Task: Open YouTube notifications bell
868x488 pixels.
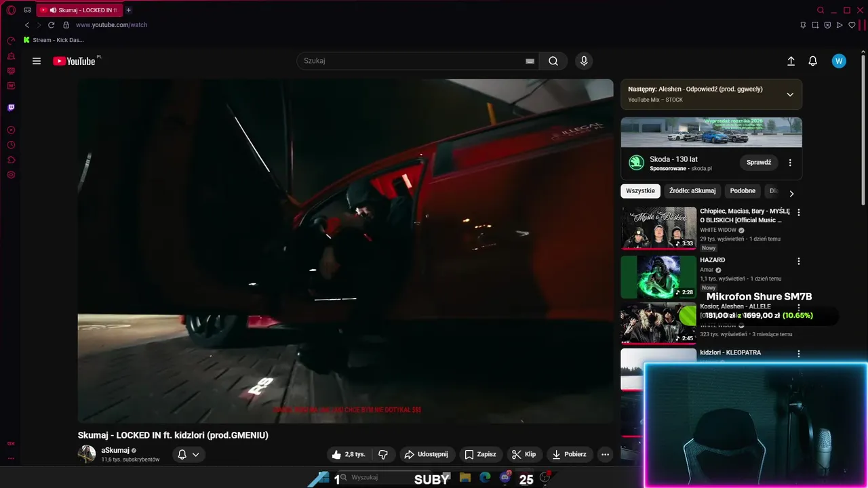Action: point(812,61)
